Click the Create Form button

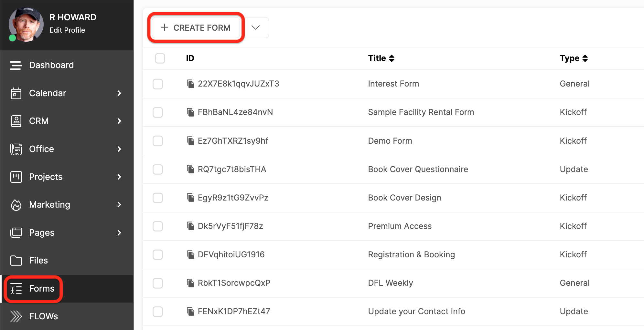click(196, 28)
